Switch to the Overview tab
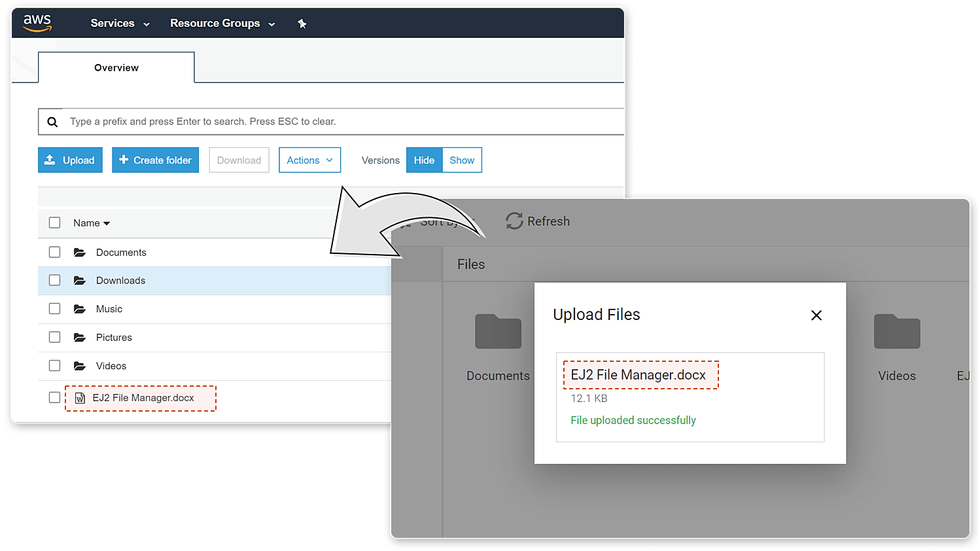Screen dimensions: 980x551 (116, 68)
